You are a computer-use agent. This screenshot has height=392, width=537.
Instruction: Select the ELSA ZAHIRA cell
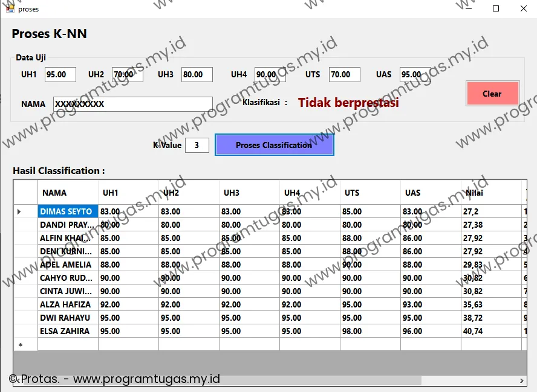pos(68,331)
